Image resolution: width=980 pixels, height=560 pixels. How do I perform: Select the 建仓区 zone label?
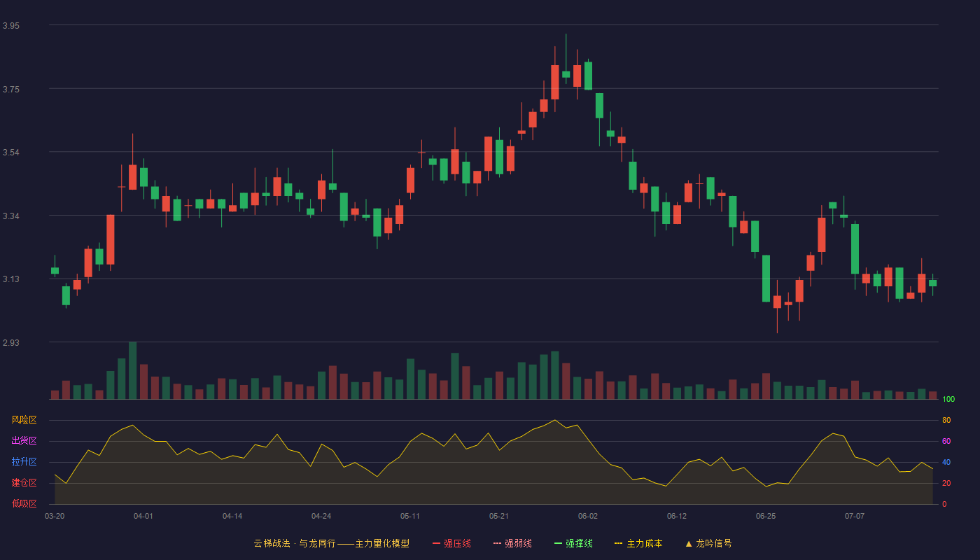(x=24, y=483)
